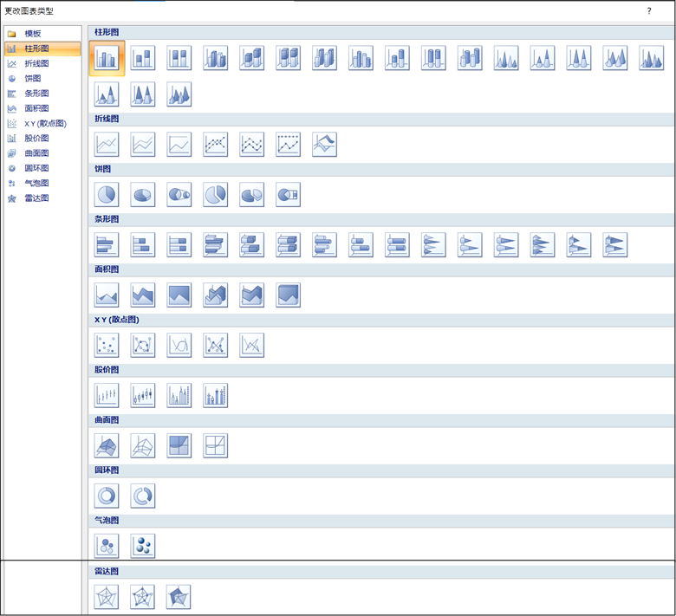The width and height of the screenshot is (676, 616).
Task: Select the stacked bar chart icon
Action: pyautogui.click(x=143, y=245)
